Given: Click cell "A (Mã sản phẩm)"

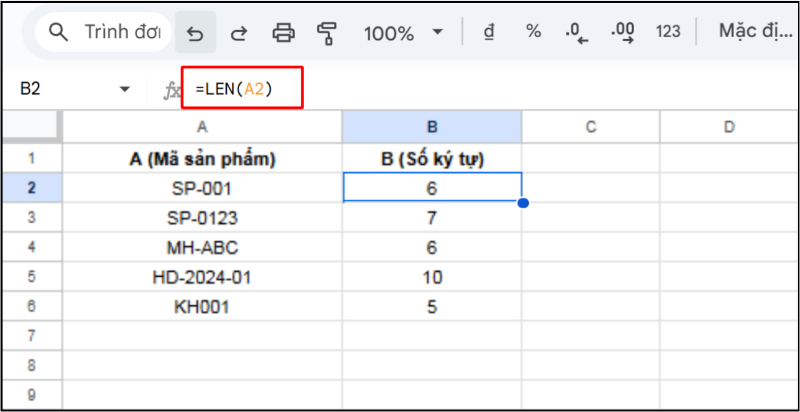Looking at the screenshot, I should click(x=202, y=159).
